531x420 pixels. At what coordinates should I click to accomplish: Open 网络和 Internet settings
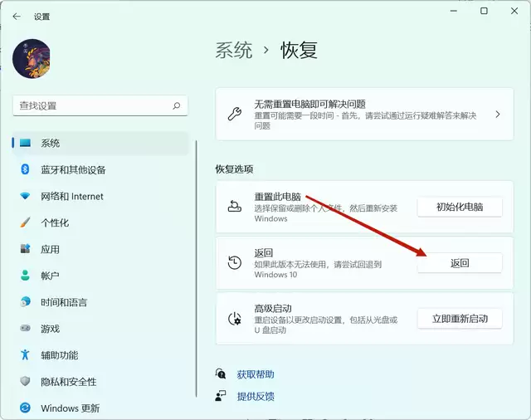point(71,197)
